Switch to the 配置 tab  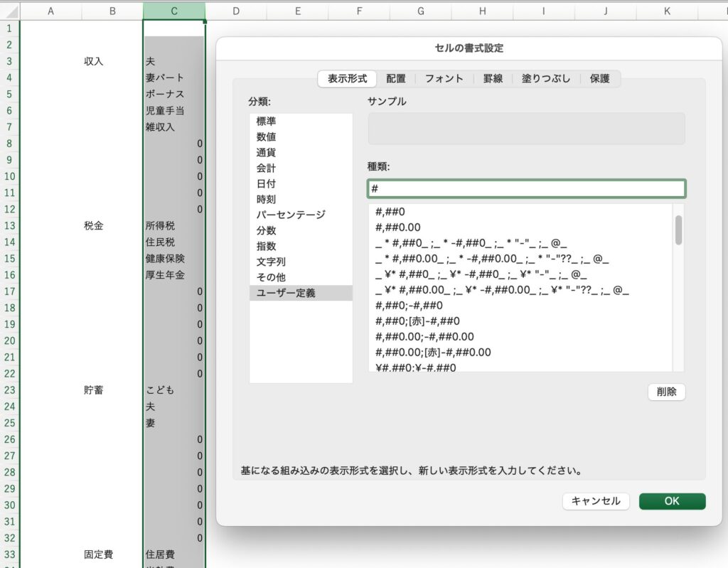pos(396,79)
